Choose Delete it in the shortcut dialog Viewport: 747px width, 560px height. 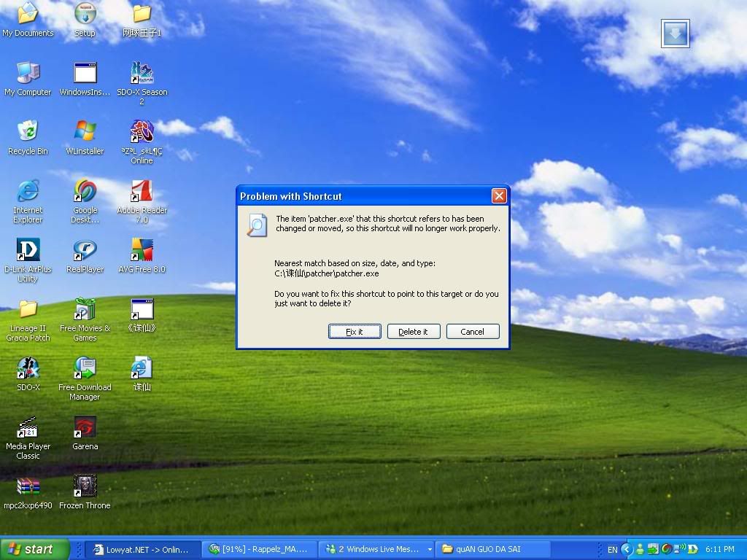(x=414, y=331)
